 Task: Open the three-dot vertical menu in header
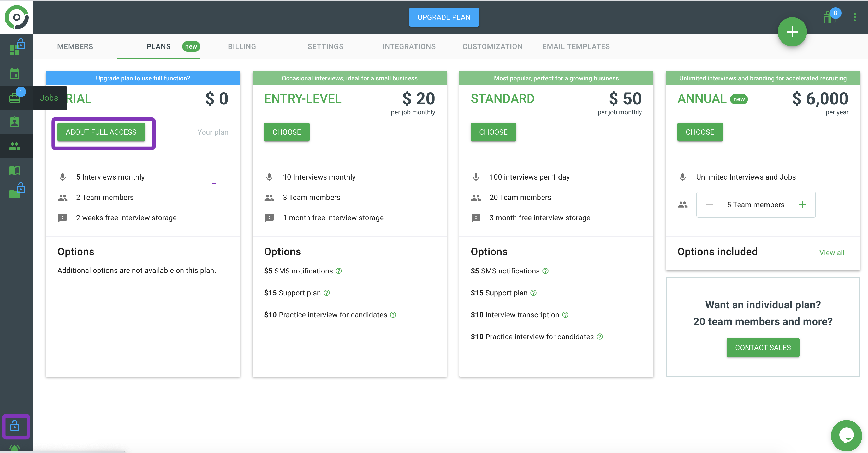(x=854, y=17)
